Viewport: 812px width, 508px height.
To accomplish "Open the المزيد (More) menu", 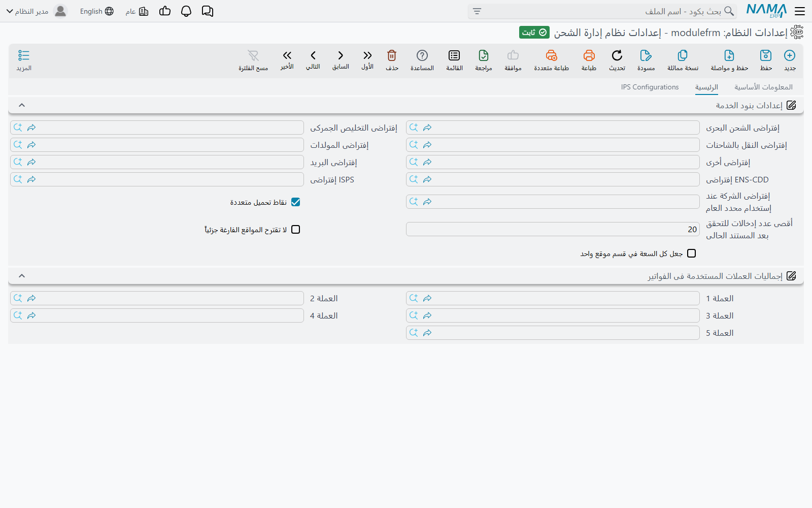I will [24, 60].
